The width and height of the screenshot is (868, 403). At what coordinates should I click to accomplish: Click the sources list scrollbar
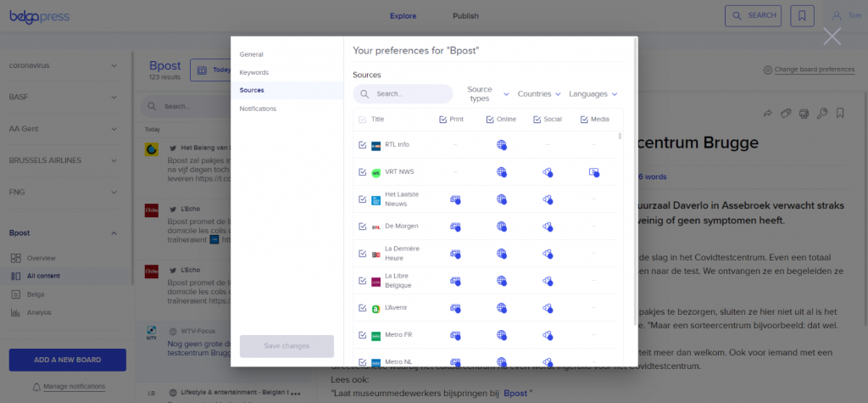(620, 136)
